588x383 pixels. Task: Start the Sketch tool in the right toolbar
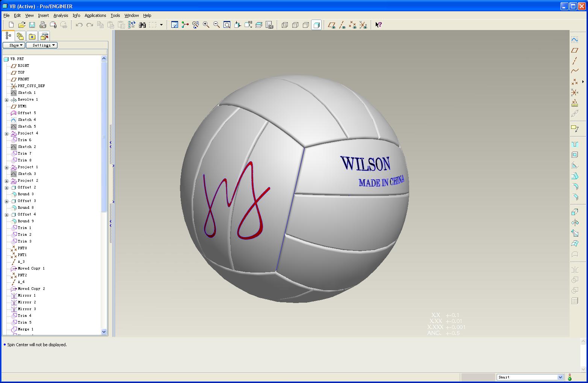574,39
